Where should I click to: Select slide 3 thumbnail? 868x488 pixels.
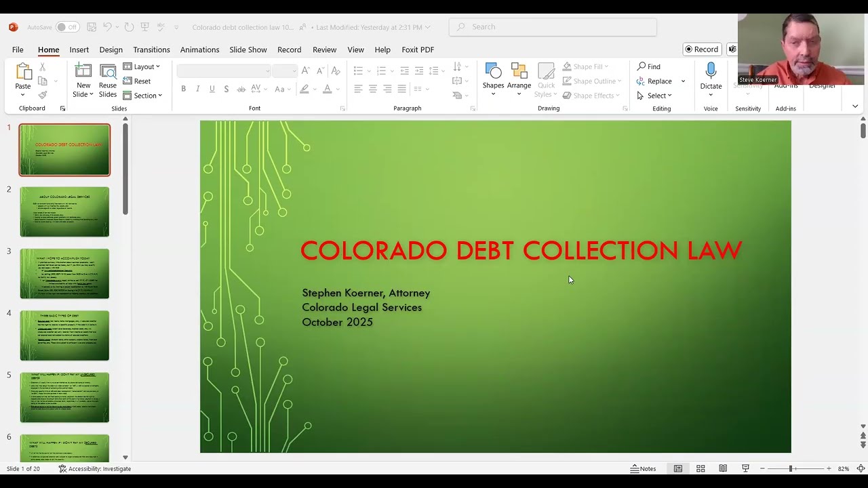pos(64,274)
